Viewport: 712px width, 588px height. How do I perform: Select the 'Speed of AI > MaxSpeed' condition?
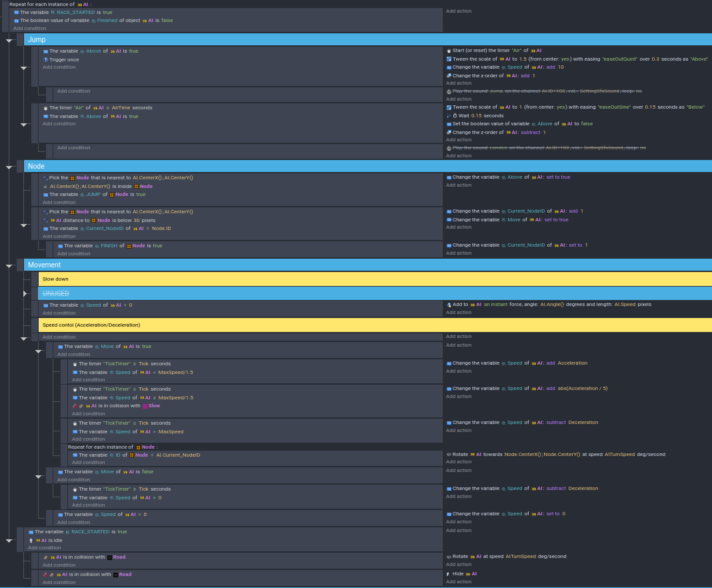coord(128,432)
